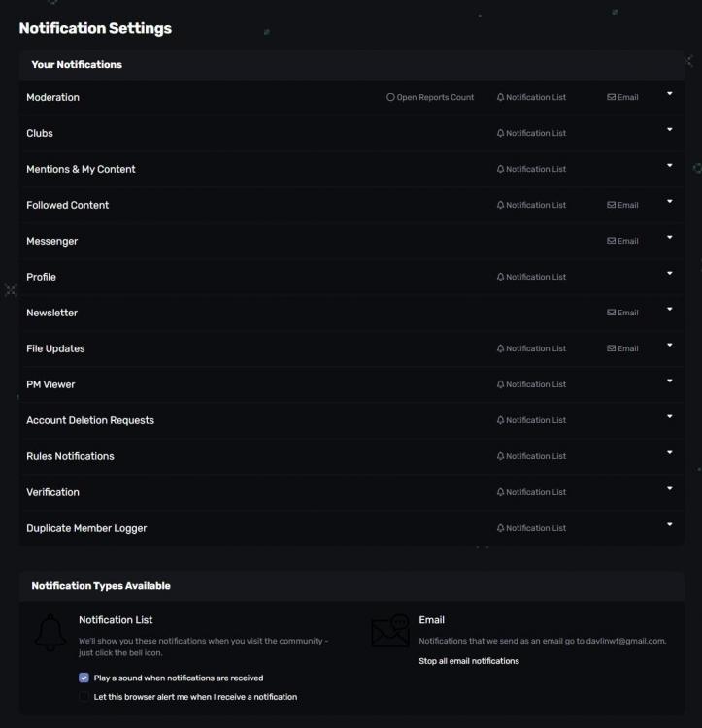702x728 pixels.
Task: Click the large Email envelope illustration
Action: coord(390,631)
